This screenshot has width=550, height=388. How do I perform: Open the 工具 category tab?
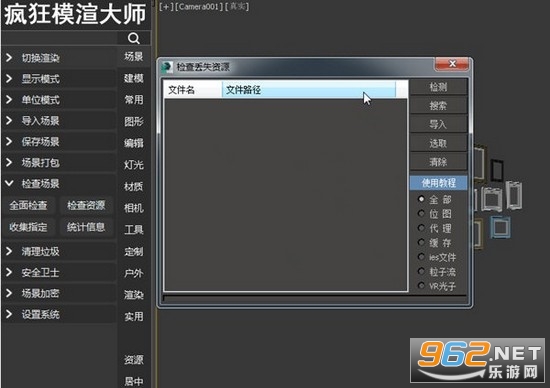pos(134,230)
